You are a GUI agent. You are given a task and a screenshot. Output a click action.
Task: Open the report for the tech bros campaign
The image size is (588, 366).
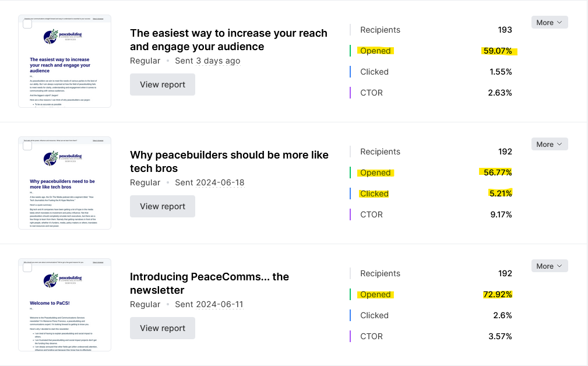163,206
